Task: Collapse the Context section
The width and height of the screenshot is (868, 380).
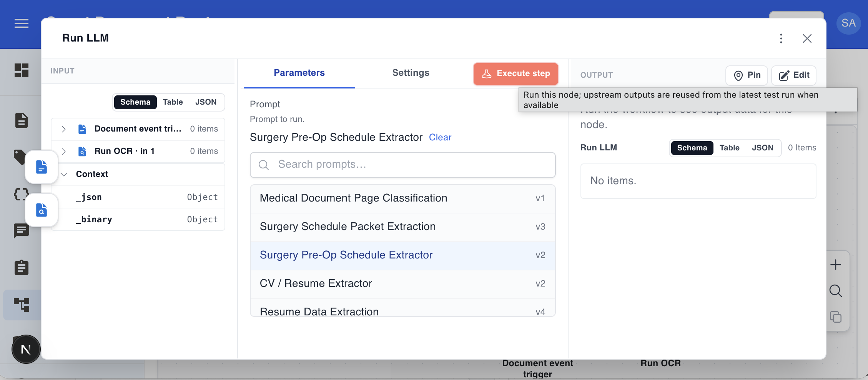Action: pos(64,174)
